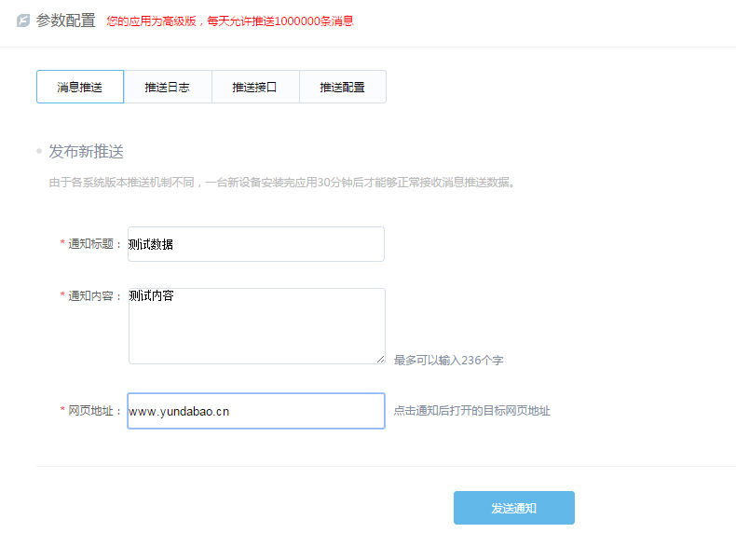Open the 推送日志 tab

(x=168, y=87)
